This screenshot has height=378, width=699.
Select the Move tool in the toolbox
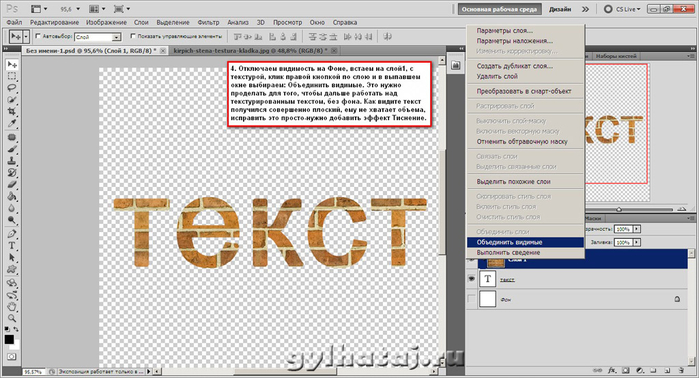(12, 65)
